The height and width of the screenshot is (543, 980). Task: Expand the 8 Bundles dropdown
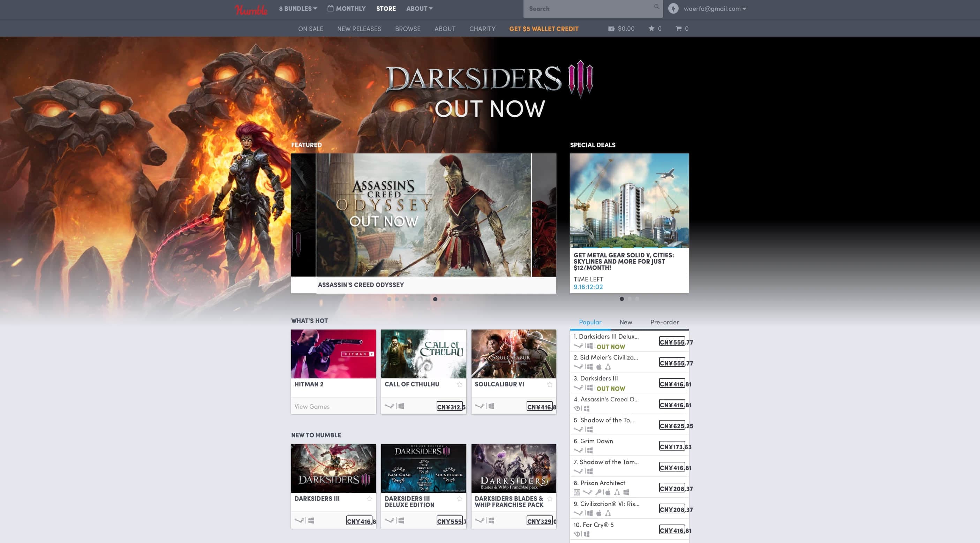(298, 8)
